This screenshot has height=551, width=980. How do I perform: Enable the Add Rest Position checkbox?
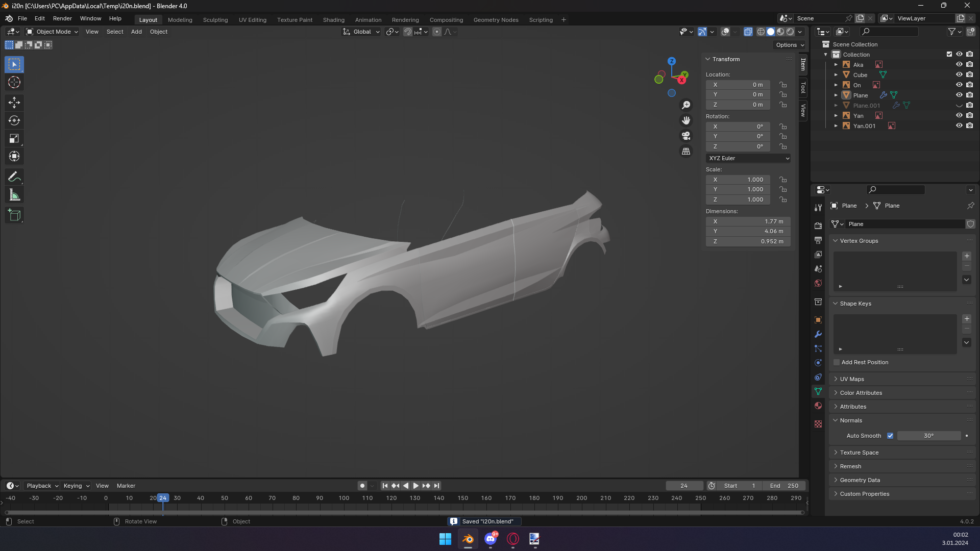click(x=837, y=362)
